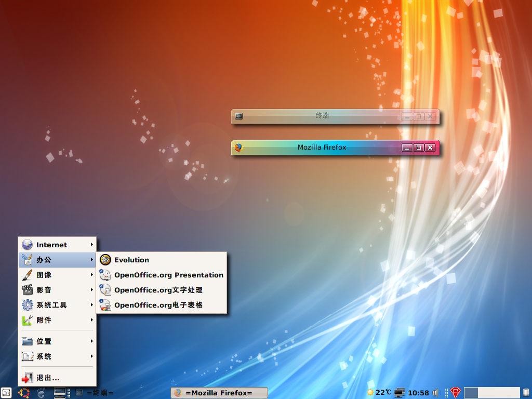Open the weather applet showing 22℃

tap(379, 393)
